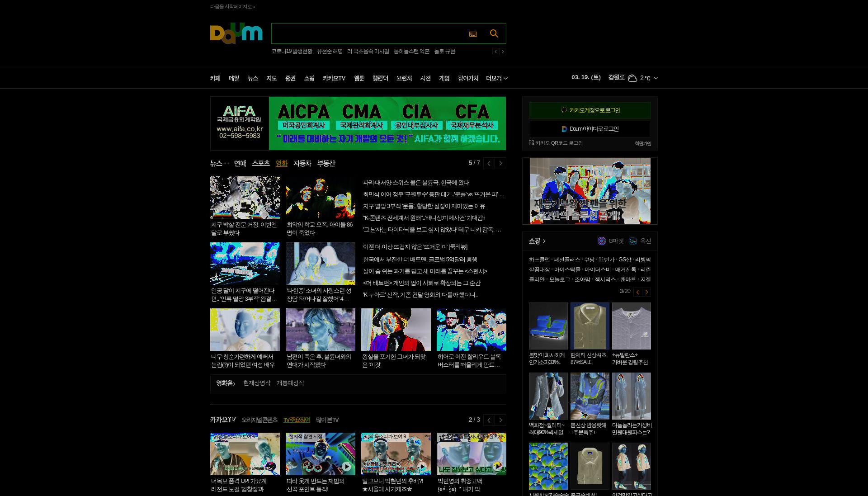
Task: Click trending keyword 코로나19 발생현황
Action: point(292,52)
